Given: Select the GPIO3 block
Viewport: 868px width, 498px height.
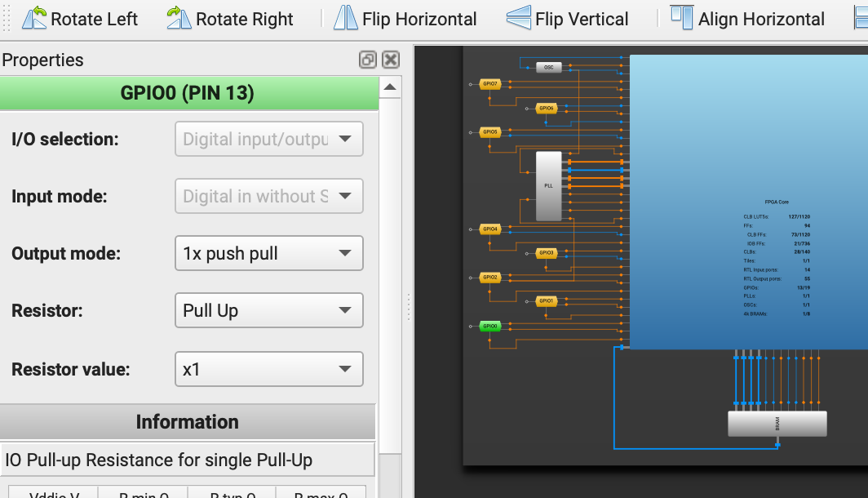Looking at the screenshot, I should tap(547, 252).
